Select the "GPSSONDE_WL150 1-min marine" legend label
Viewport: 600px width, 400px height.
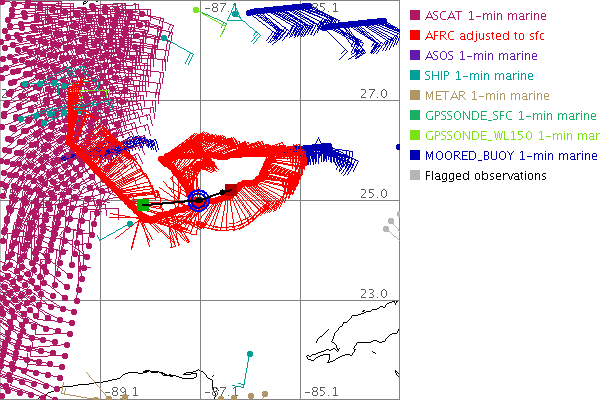coord(511,136)
